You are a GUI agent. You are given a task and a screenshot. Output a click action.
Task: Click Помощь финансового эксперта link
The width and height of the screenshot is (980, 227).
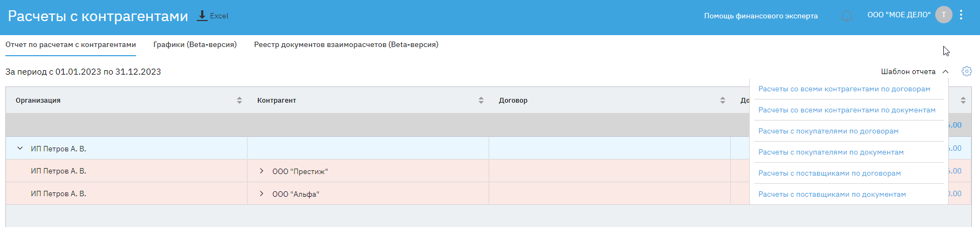point(760,16)
